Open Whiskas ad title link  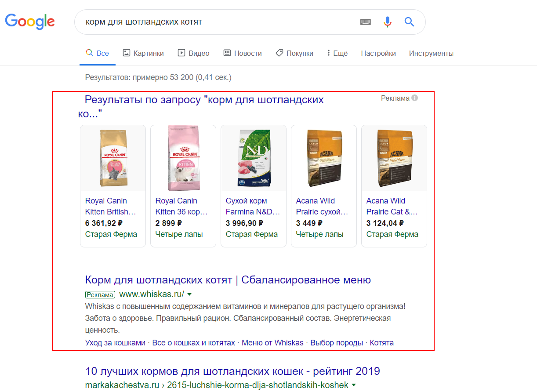(228, 280)
